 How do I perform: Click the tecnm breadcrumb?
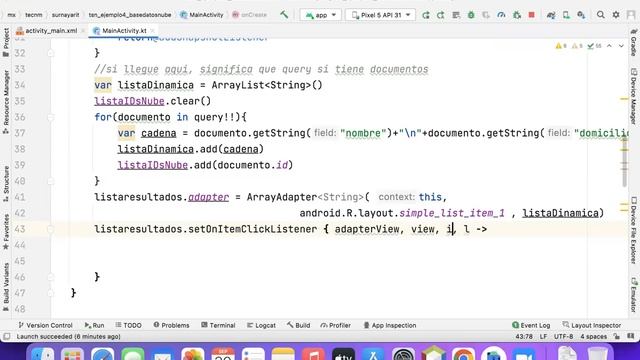click(33, 15)
